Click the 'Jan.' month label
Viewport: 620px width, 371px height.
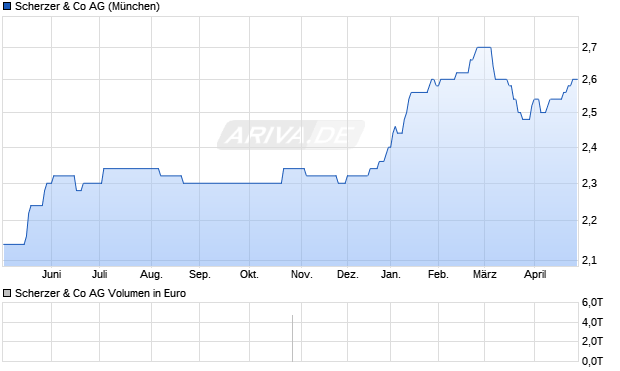[391, 274]
